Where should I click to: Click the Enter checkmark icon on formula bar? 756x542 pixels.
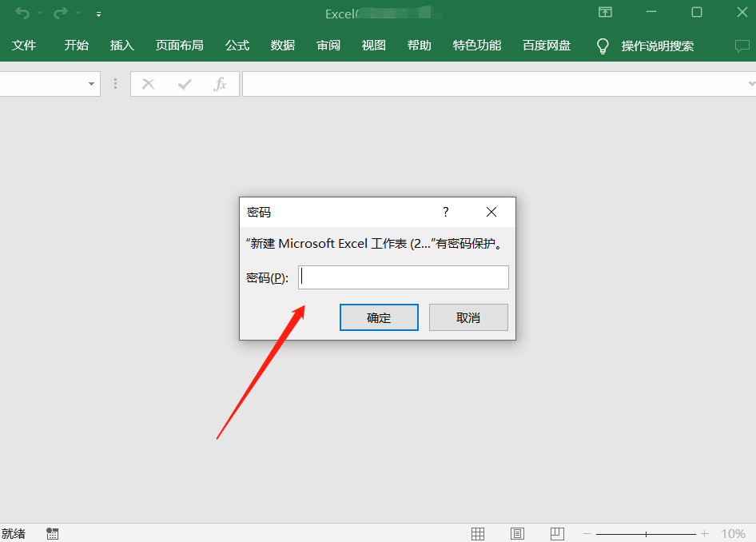[184, 83]
